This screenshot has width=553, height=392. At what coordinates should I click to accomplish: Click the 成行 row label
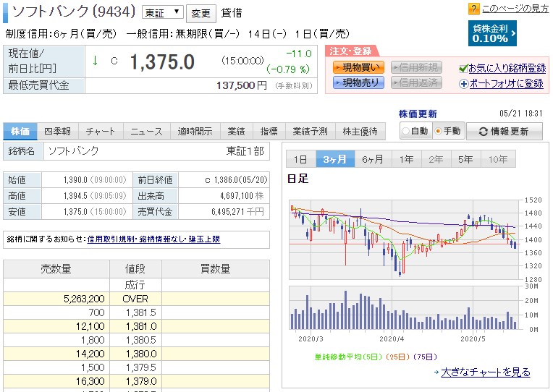point(135,285)
